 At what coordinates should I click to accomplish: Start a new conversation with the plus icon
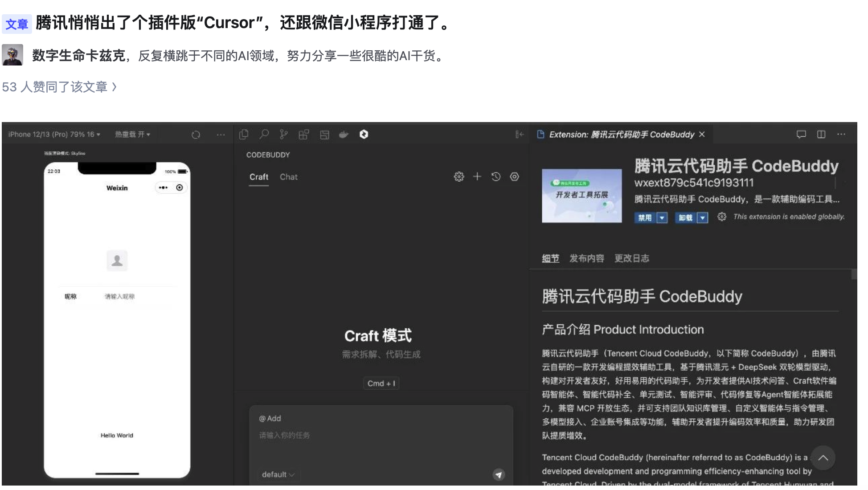(x=477, y=177)
